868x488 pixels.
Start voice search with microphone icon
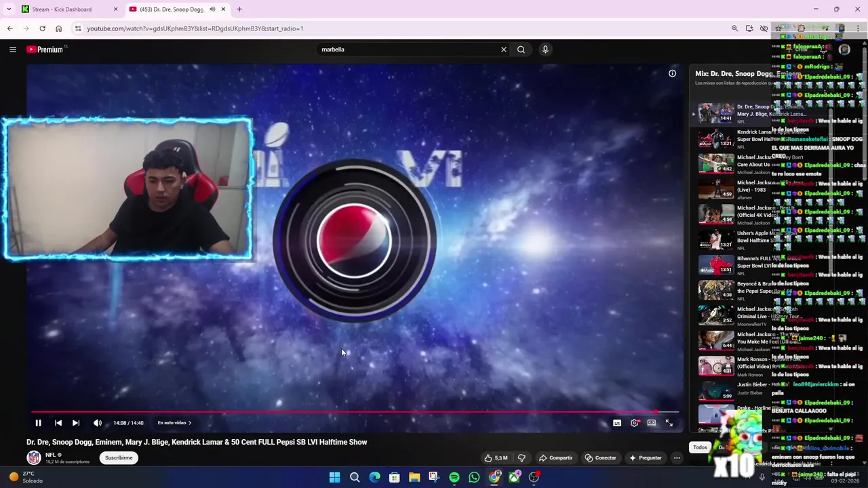(x=545, y=49)
